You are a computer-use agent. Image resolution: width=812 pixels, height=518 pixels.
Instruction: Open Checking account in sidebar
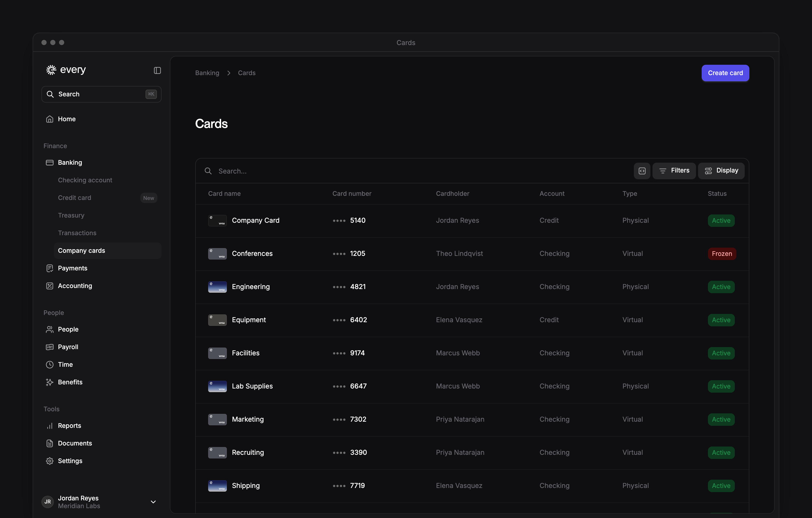pyautogui.click(x=85, y=180)
